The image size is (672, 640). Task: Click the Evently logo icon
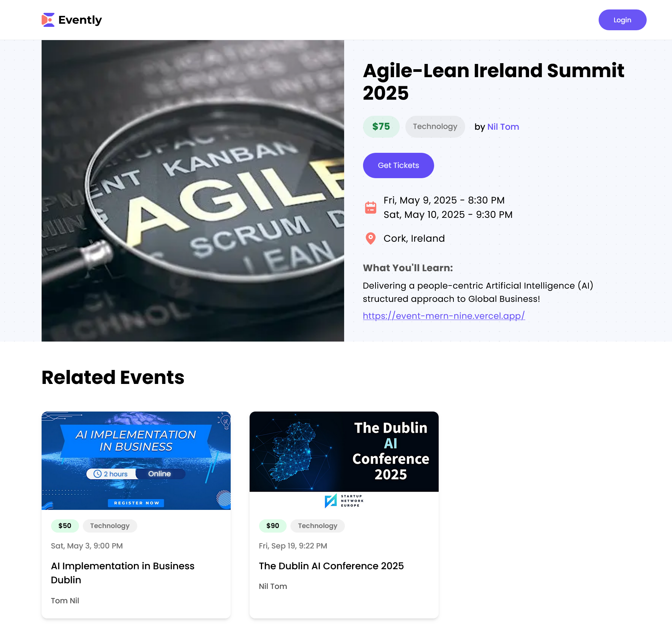tap(48, 20)
